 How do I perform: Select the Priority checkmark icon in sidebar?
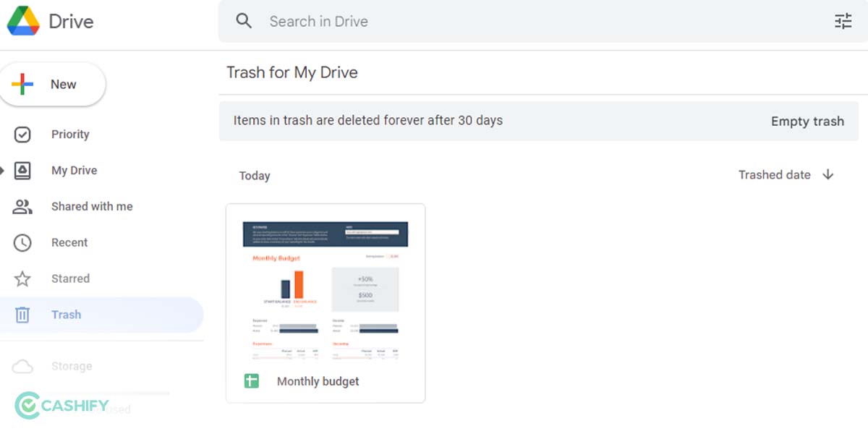click(x=24, y=134)
